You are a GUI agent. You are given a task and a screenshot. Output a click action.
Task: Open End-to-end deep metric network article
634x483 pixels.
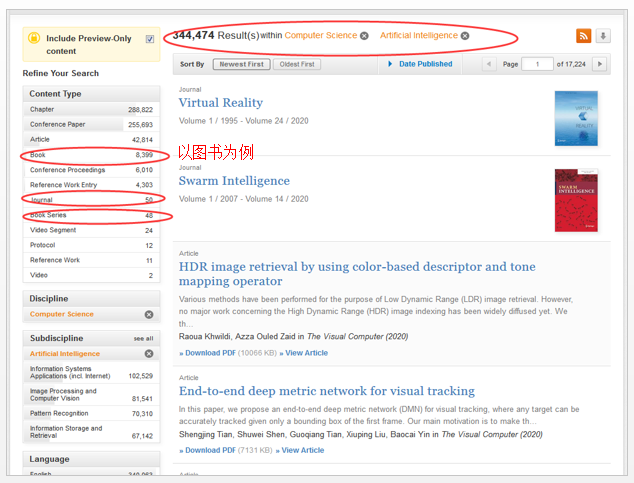(327, 391)
